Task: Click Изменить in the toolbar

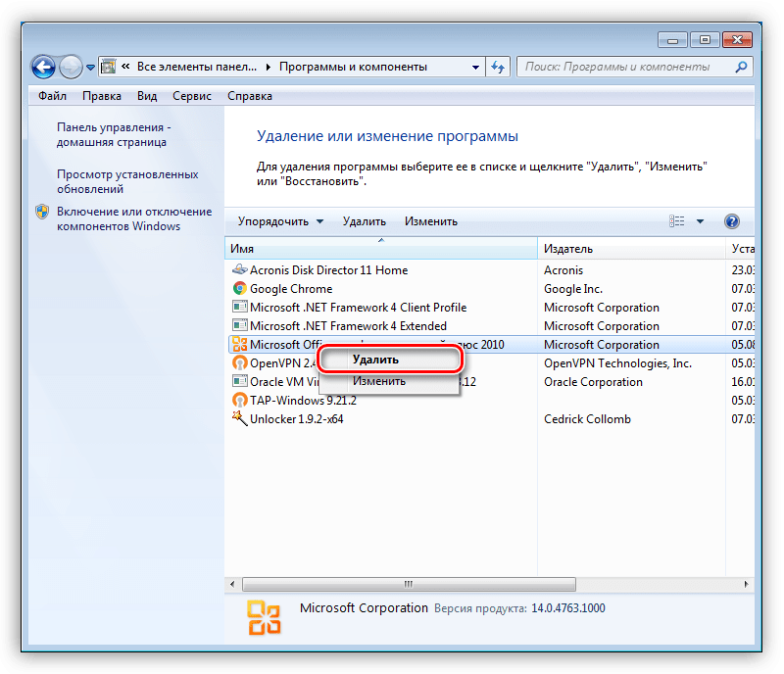Action: (x=431, y=221)
